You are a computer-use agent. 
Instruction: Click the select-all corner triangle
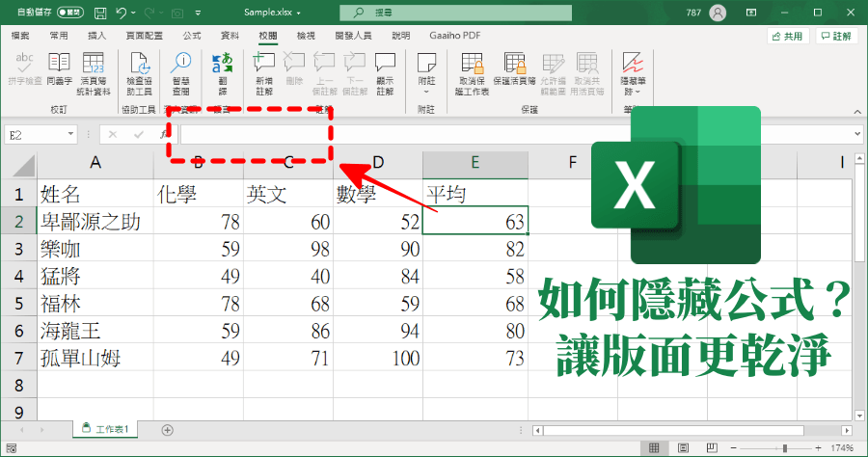23,165
